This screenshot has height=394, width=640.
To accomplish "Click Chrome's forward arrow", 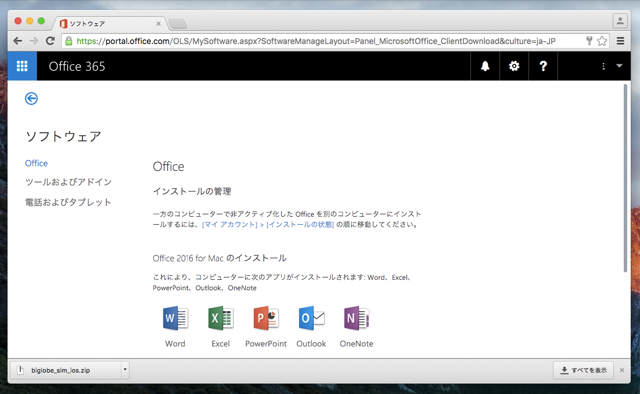I will tap(34, 41).
